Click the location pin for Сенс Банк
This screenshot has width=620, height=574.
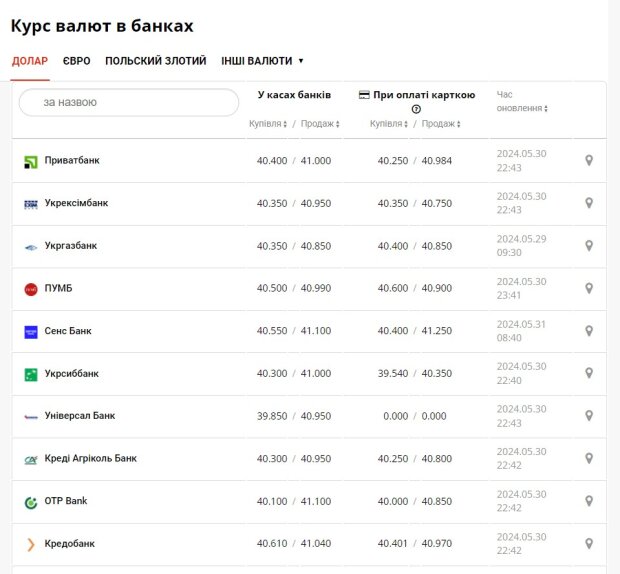coord(589,331)
